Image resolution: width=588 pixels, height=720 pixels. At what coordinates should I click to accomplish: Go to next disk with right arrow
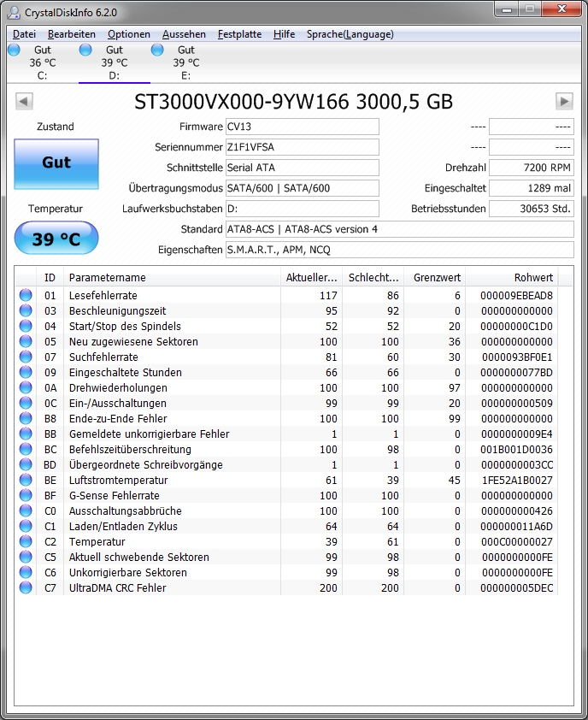coord(564,101)
